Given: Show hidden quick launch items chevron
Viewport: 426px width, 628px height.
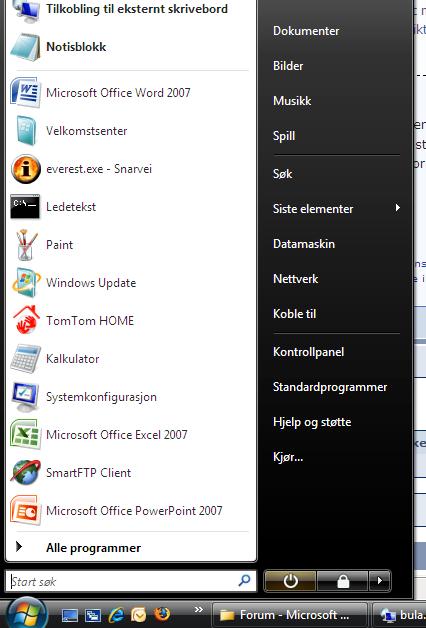Looking at the screenshot, I should pos(199,610).
